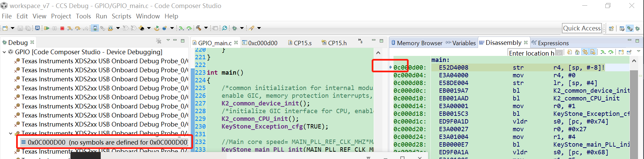This screenshot has width=644, height=159.
Task: Click the Skip All Breakpoints icon
Action: tap(224, 28)
